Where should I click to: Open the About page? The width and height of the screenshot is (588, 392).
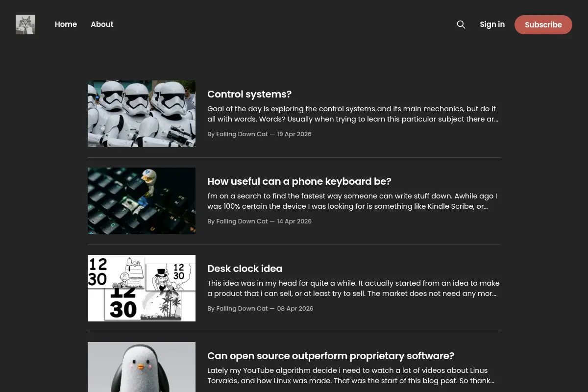pyautogui.click(x=102, y=24)
